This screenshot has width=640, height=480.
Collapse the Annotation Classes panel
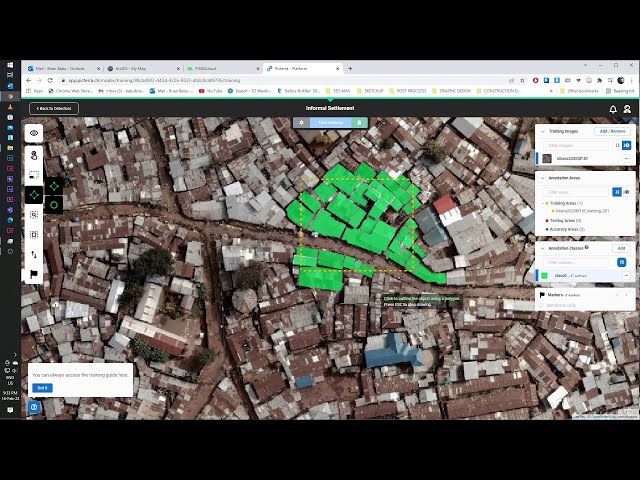[x=542, y=248]
